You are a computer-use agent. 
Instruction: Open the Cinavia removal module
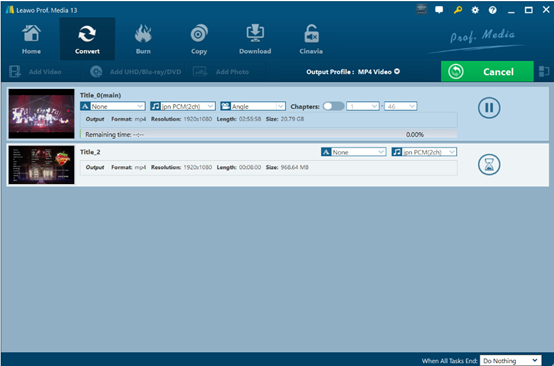311,39
